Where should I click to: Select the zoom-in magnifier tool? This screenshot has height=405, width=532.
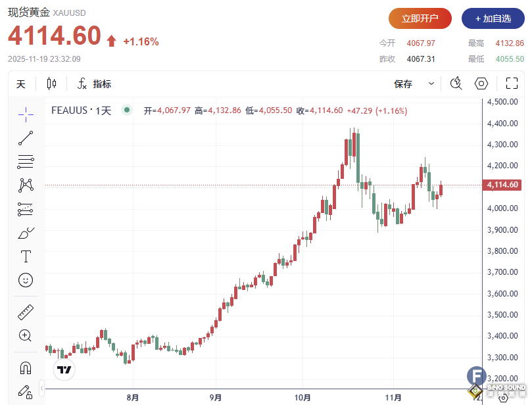pos(25,336)
